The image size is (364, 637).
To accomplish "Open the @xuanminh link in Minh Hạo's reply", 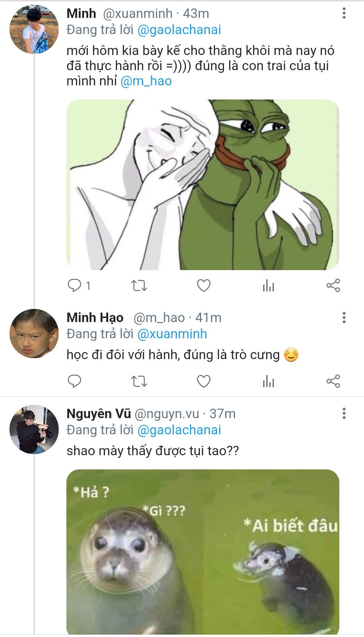I will point(172,334).
